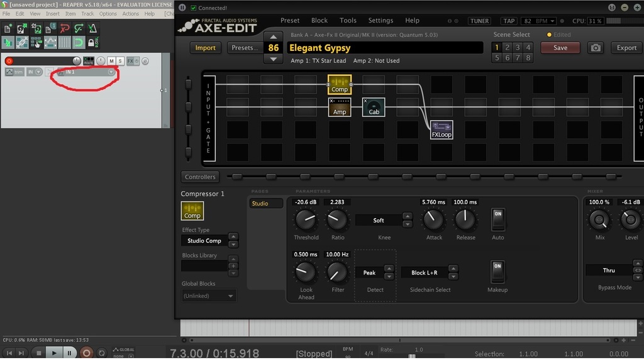Open the REAPER track trim envelope button
Viewport: 644px width, 360px height.
point(14,72)
